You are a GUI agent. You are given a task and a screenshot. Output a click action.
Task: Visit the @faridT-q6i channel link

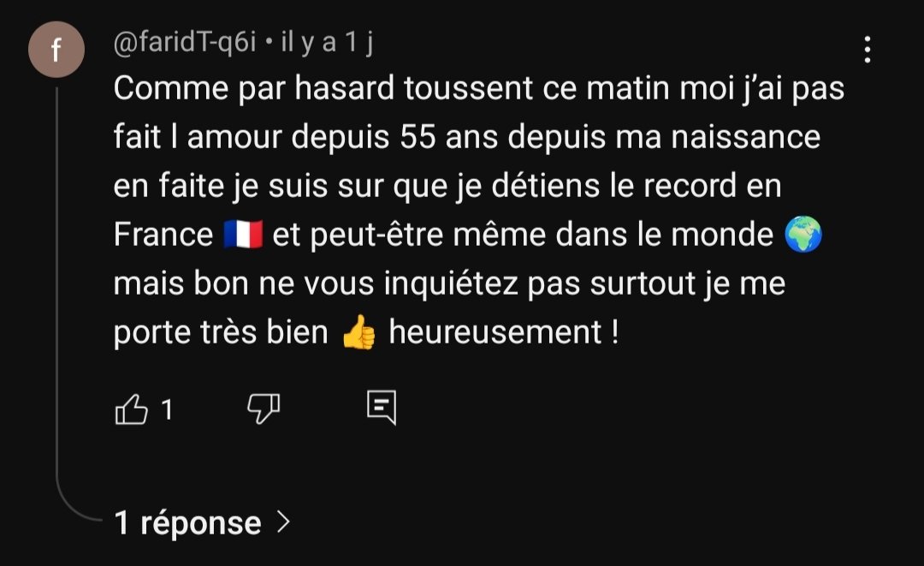pos(185,43)
